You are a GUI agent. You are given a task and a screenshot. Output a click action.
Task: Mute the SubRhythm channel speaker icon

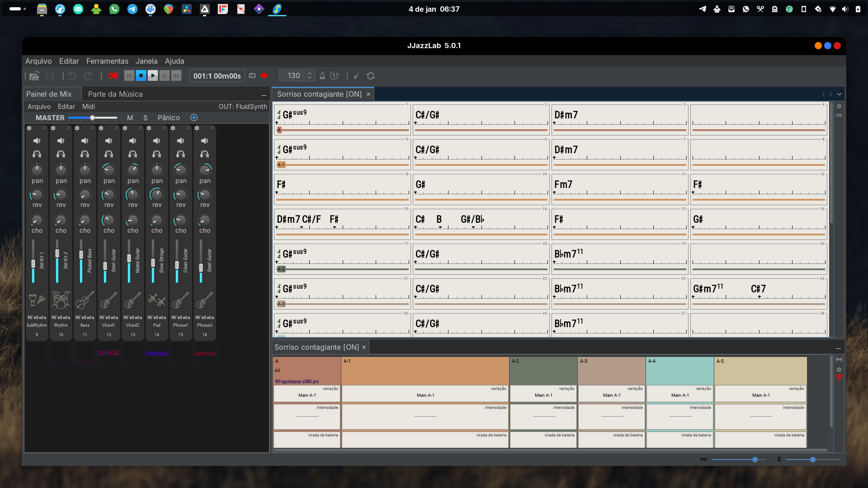click(37, 141)
